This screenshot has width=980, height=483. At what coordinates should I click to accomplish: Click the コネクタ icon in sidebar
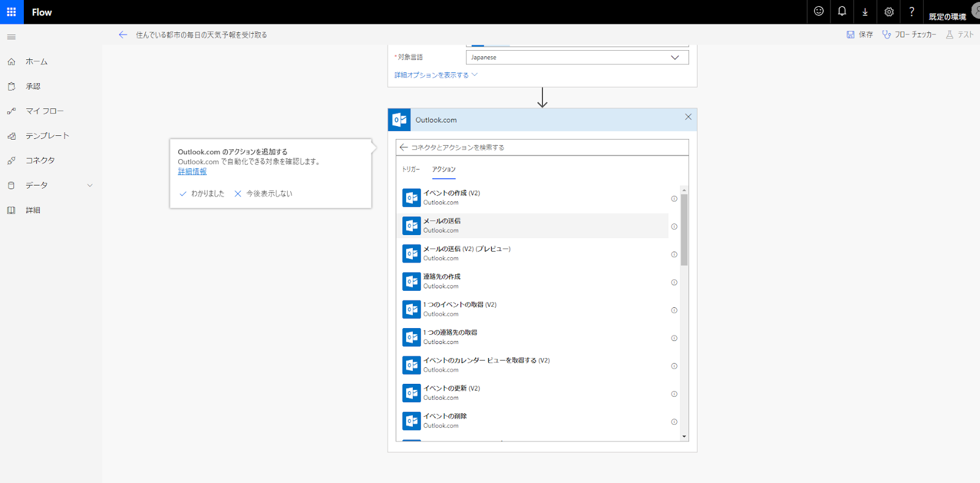(x=11, y=160)
